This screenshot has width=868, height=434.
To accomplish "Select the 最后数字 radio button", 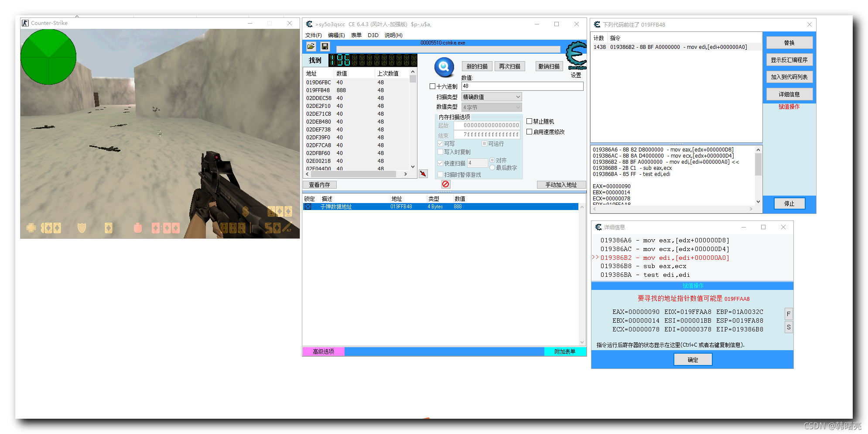I will [492, 168].
